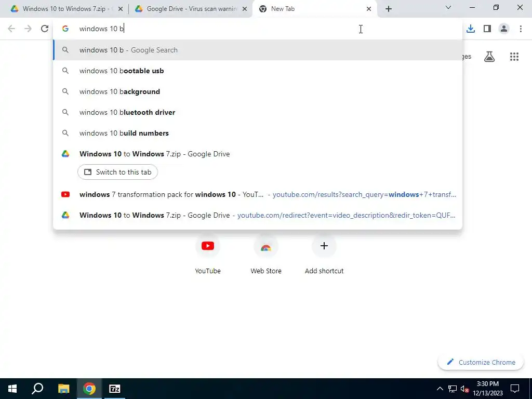Screen dimensions: 532x399
Task: Show hidden system tray icons
Action: (x=440, y=389)
